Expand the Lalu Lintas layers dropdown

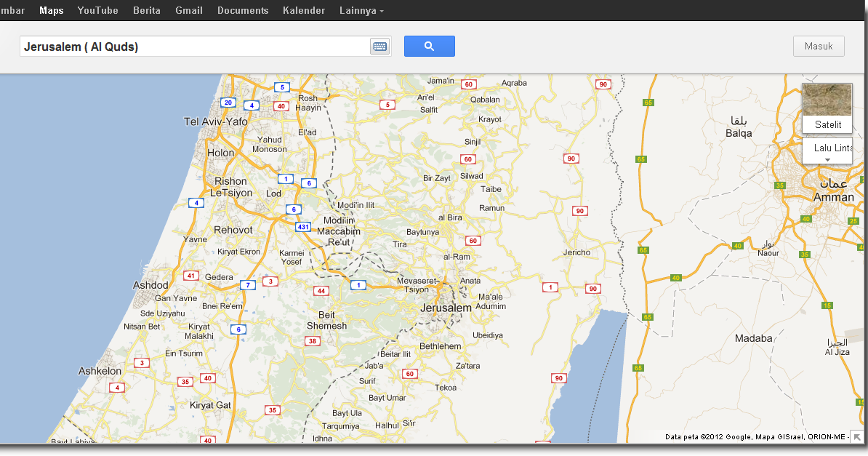coord(827,151)
